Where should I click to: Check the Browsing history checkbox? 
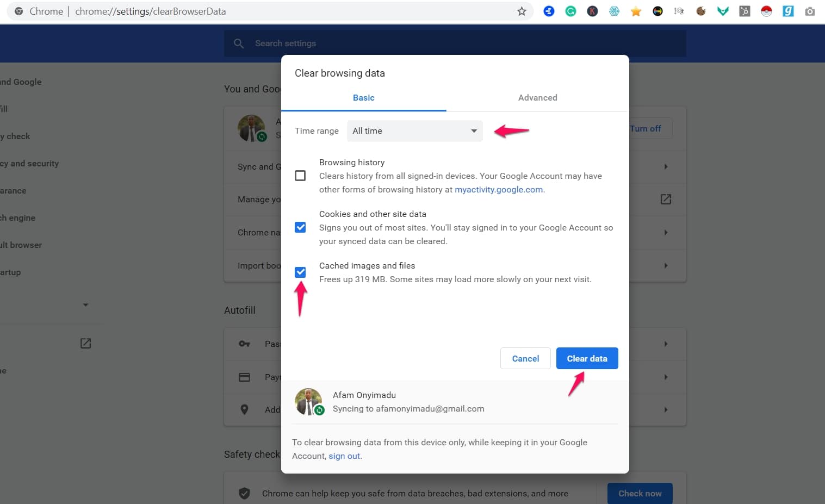300,176
